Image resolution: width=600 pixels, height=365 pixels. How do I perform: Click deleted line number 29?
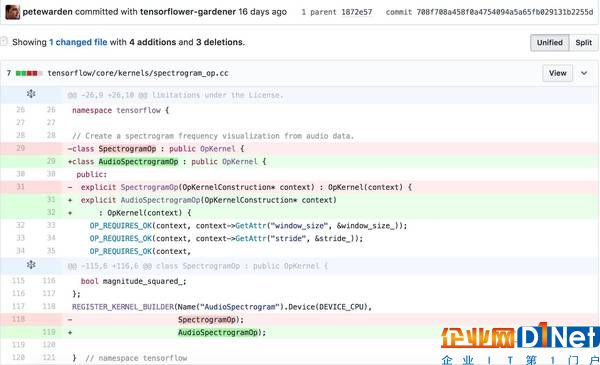coord(20,148)
